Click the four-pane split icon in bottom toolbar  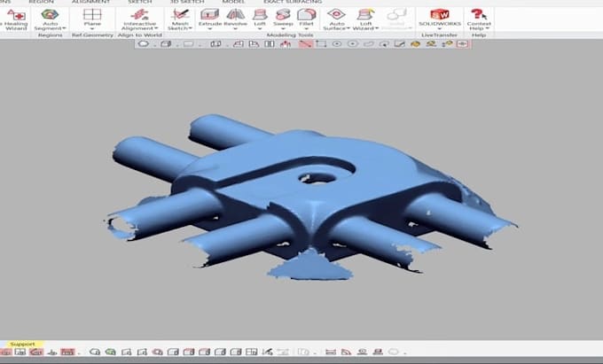pyautogui.click(x=252, y=352)
